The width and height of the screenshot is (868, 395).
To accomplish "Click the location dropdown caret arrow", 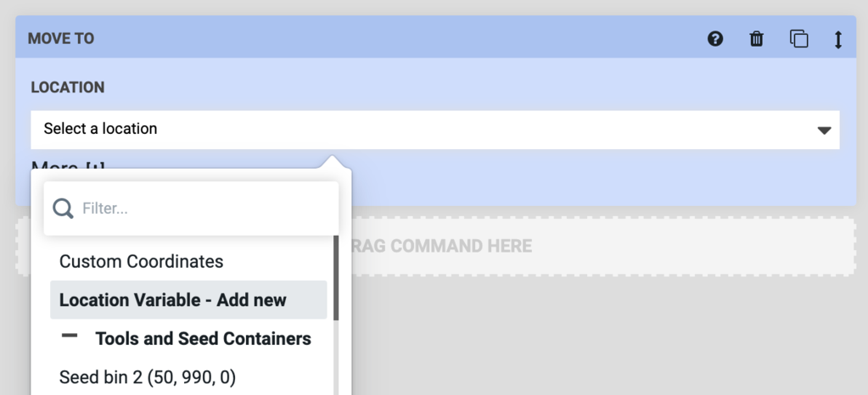I will [823, 131].
